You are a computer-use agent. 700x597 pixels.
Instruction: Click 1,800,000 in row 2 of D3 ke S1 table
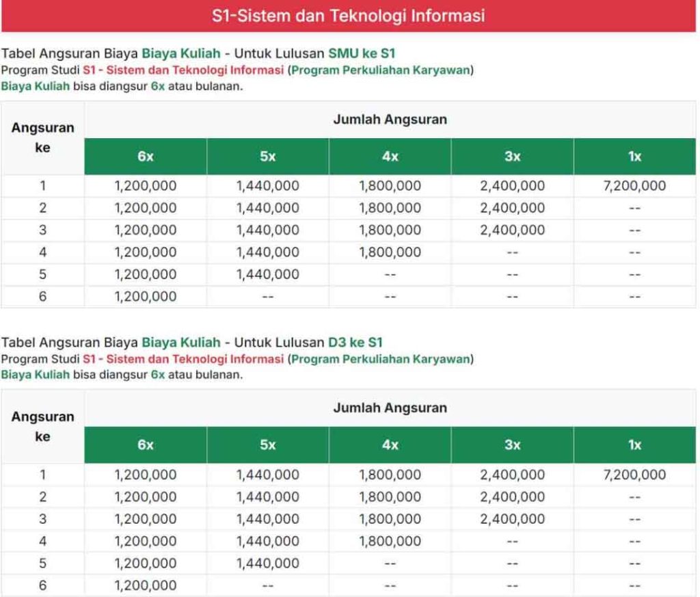pos(390,497)
